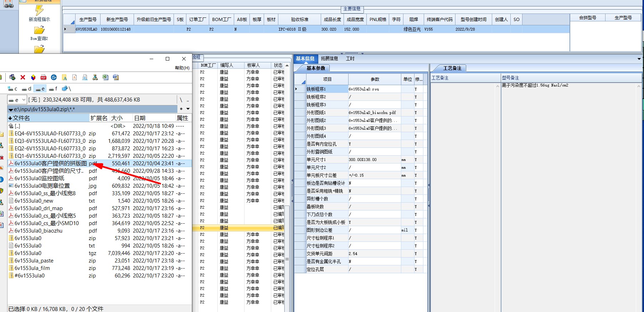Open the drive selection dropdown showing e
The image size is (644, 312).
pos(17,100)
